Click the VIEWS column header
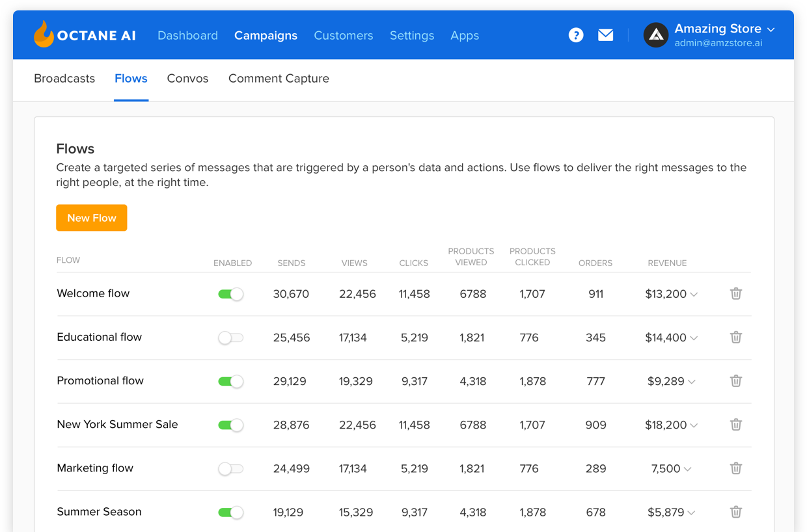This screenshot has width=807, height=532. (x=355, y=263)
